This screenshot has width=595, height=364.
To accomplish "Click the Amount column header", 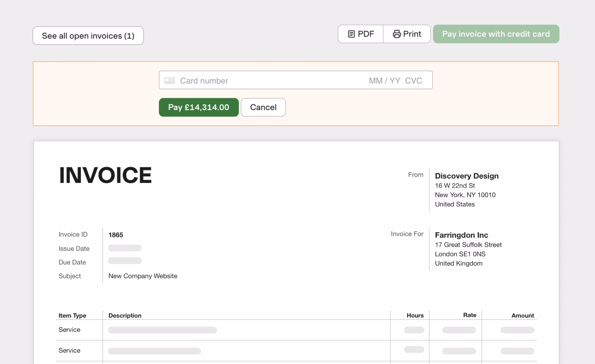I will [x=523, y=315].
